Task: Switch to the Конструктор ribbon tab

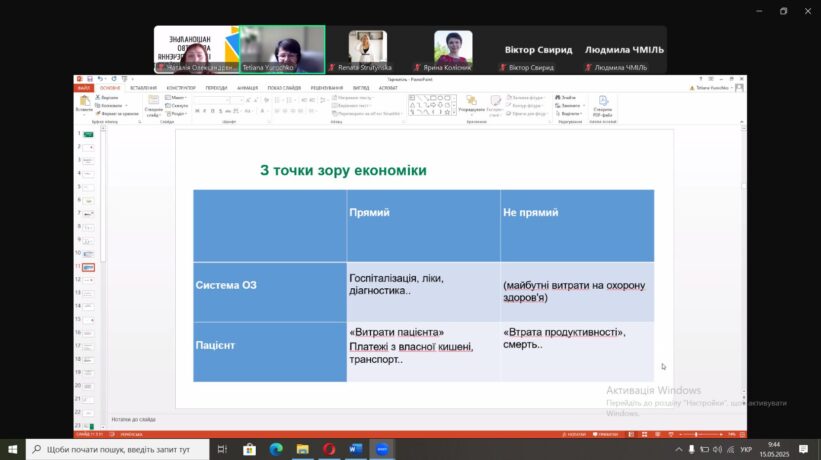Action: pos(181,88)
